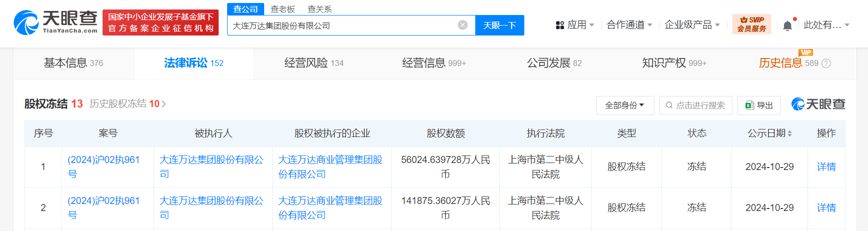Click the help question mark beside 历史信息

pos(826,63)
